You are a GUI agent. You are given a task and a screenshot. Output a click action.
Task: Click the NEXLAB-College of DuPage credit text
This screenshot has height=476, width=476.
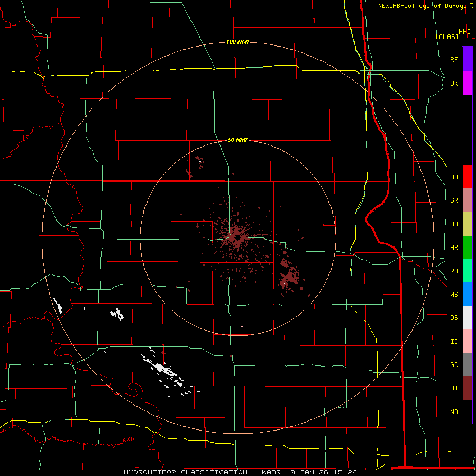(422, 6)
